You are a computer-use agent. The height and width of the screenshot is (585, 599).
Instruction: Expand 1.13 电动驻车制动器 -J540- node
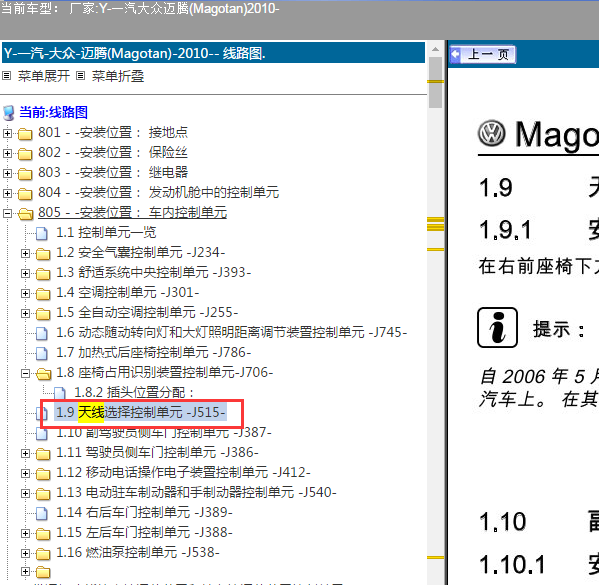coord(25,493)
